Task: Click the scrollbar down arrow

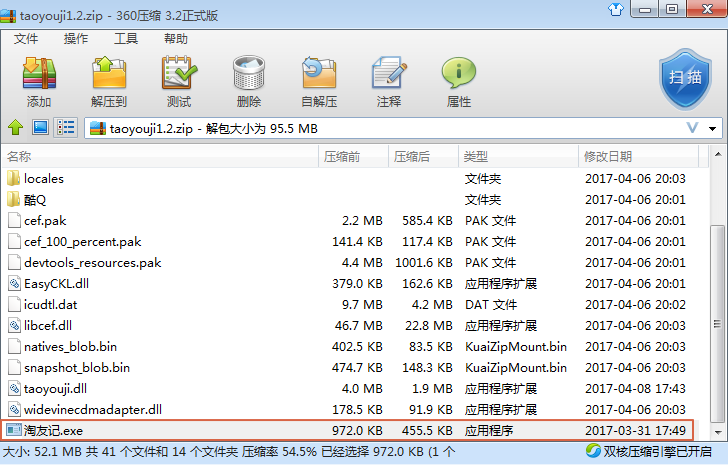Action: click(718, 433)
